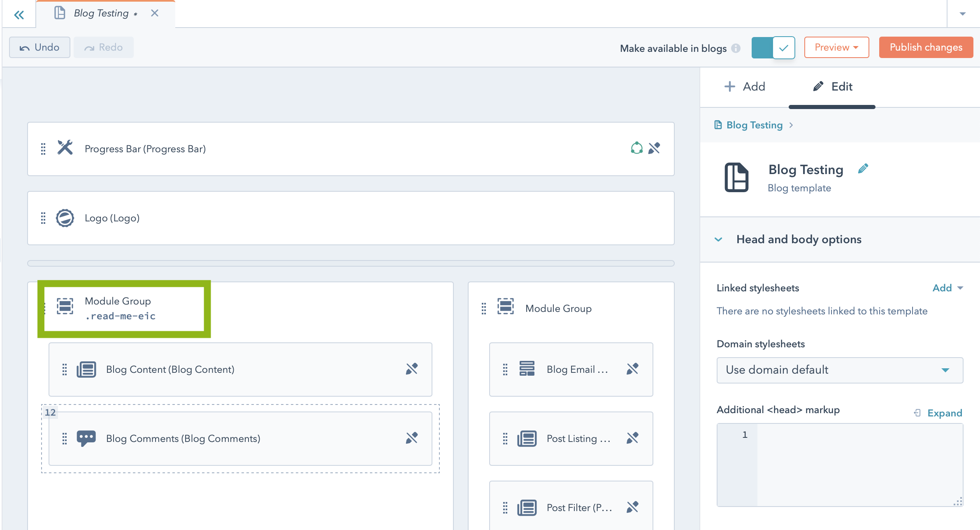Show info for Make available in blogs
Viewport: 980px width, 530px height.
coord(736,49)
